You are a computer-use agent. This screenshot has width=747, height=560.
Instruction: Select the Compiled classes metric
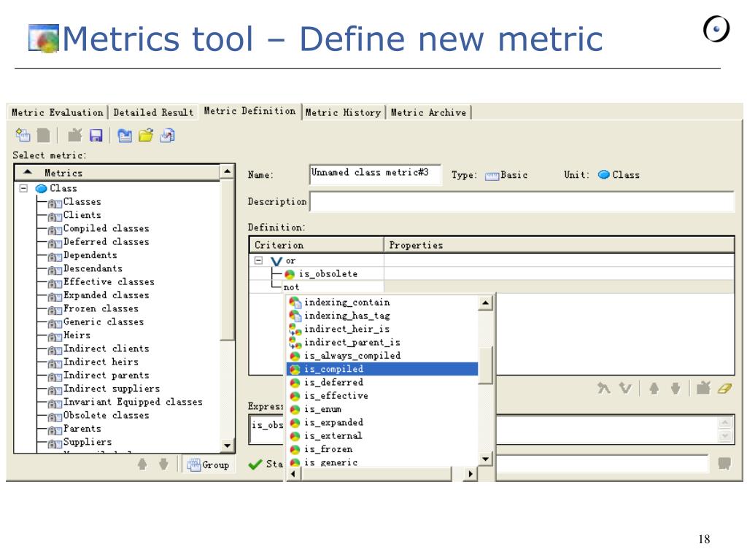[106, 228]
